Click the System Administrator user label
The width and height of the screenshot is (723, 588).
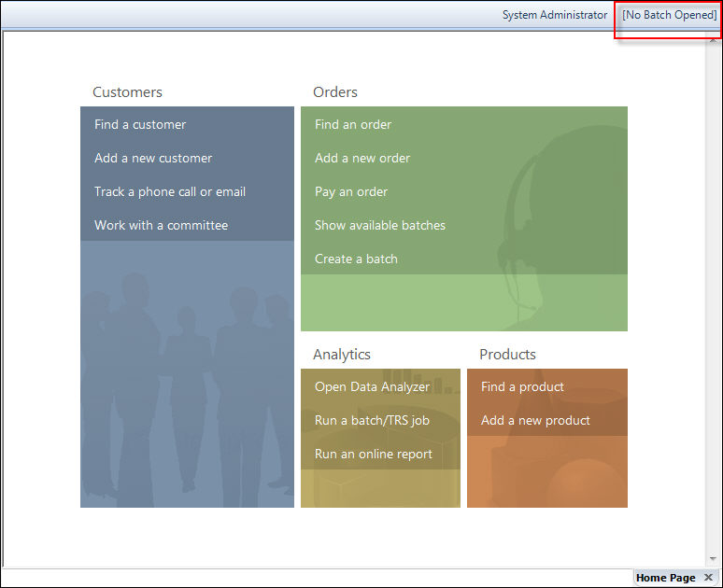point(555,15)
